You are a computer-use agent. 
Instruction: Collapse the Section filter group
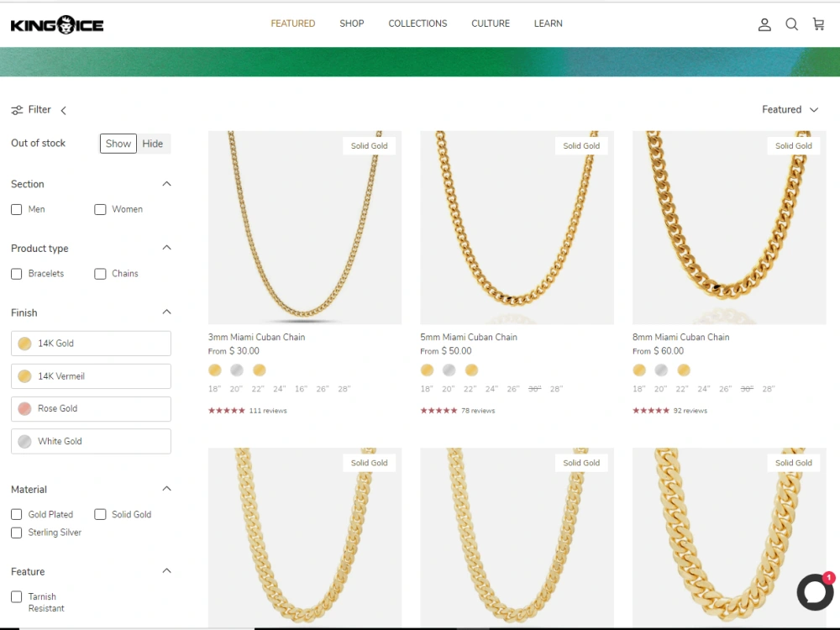coord(166,184)
